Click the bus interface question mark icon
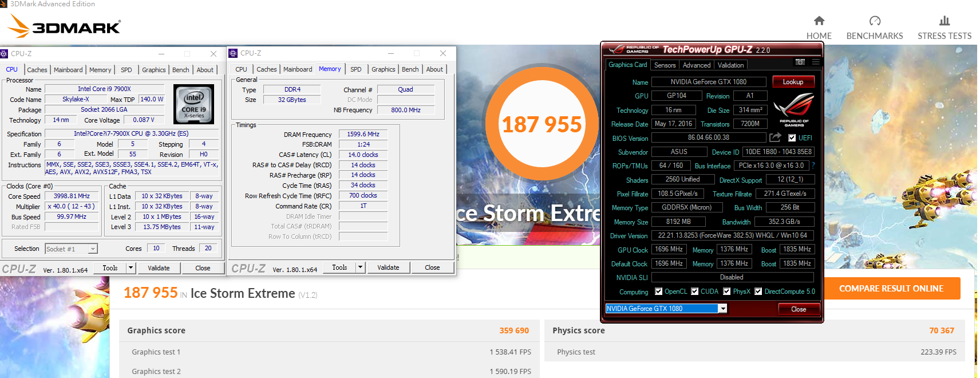The image size is (980, 378). click(x=813, y=166)
